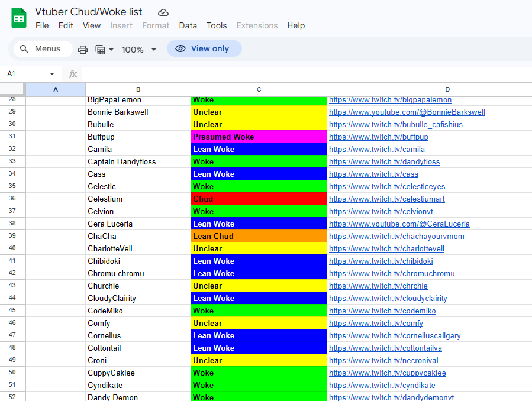Image resolution: width=532 pixels, height=401 pixels.
Task: Open the CeraLuceria YouTube link
Action: 399,224
